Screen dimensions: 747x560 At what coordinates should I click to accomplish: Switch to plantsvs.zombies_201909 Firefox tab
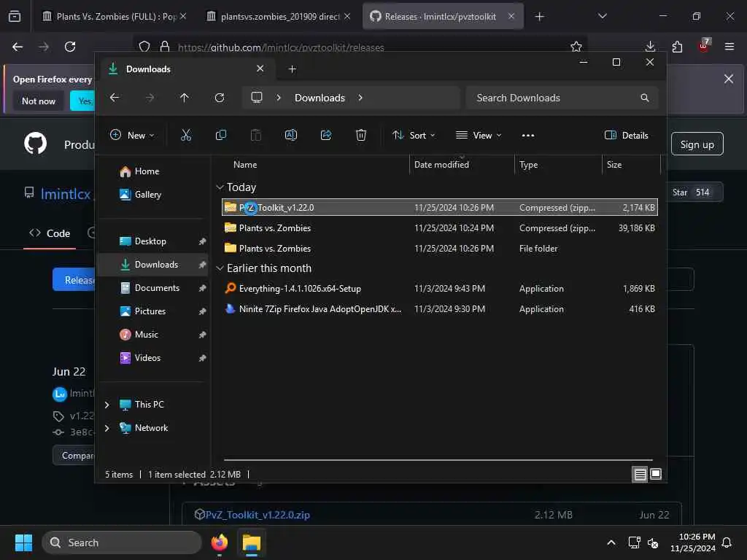click(279, 17)
